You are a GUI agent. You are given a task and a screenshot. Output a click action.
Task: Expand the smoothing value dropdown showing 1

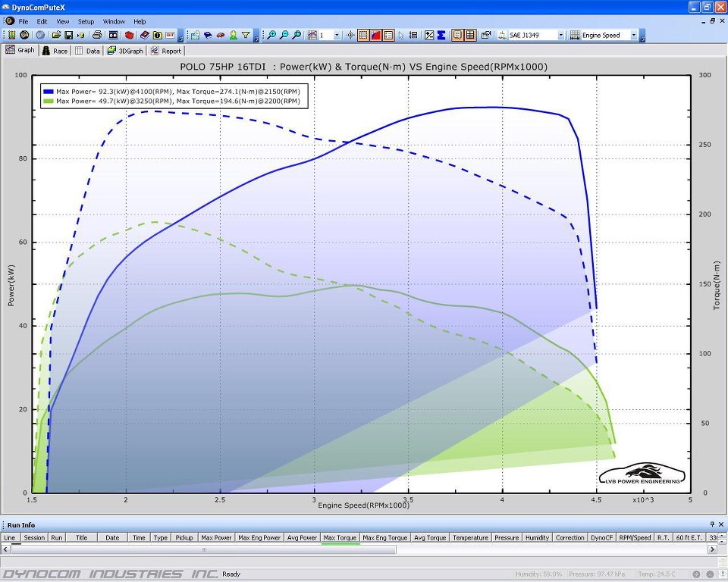click(x=336, y=36)
